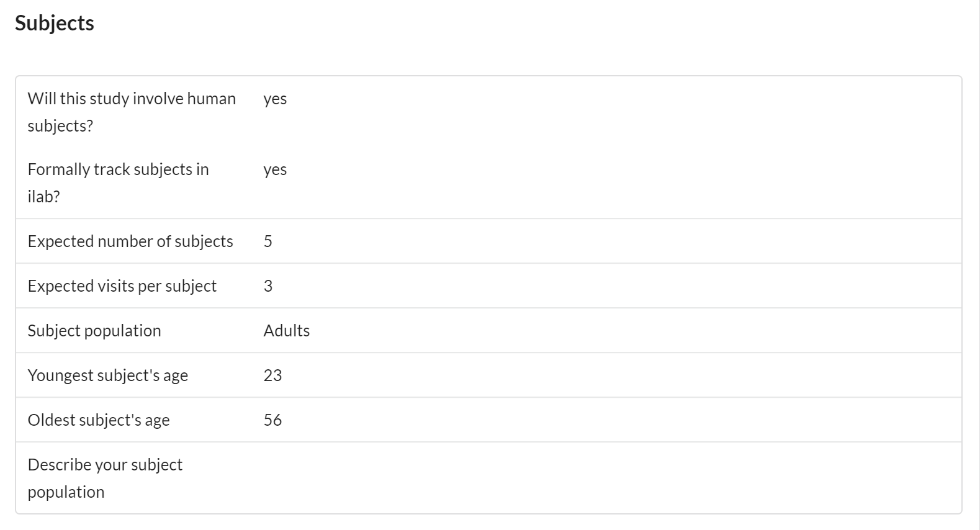This screenshot has height=530, width=980.
Task: Select the expected number of subjects value 5
Action: click(268, 241)
